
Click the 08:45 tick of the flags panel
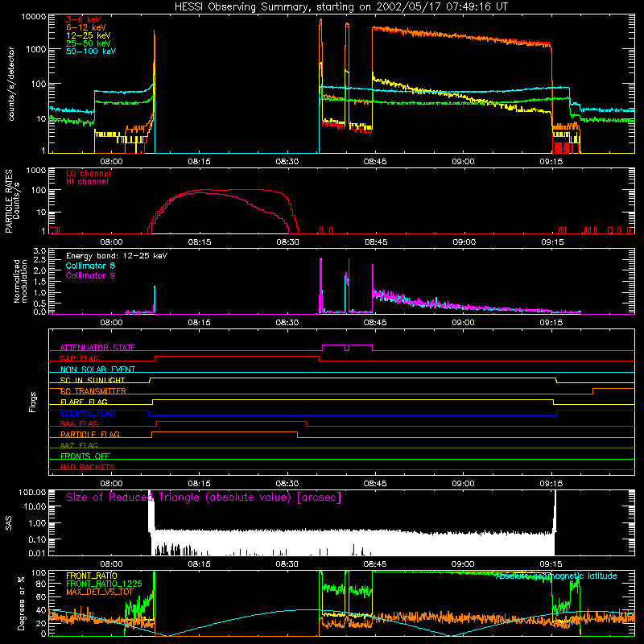click(x=375, y=484)
